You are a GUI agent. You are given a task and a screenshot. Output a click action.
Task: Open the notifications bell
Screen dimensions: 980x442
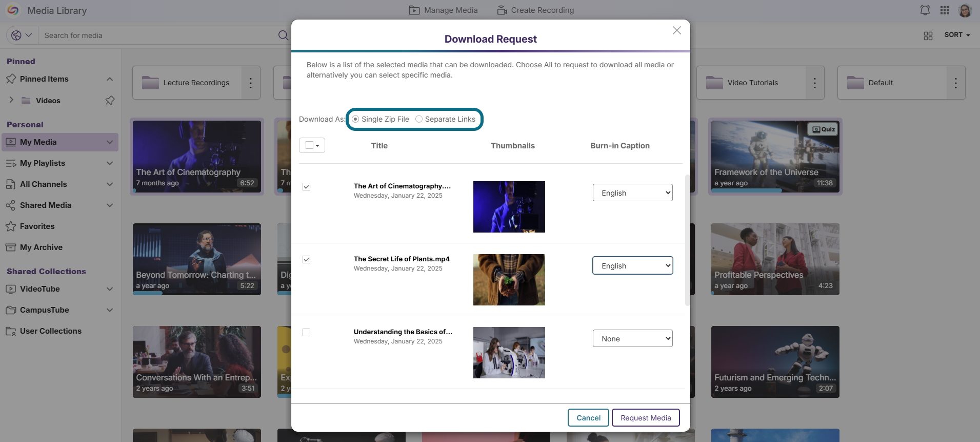[x=925, y=10]
